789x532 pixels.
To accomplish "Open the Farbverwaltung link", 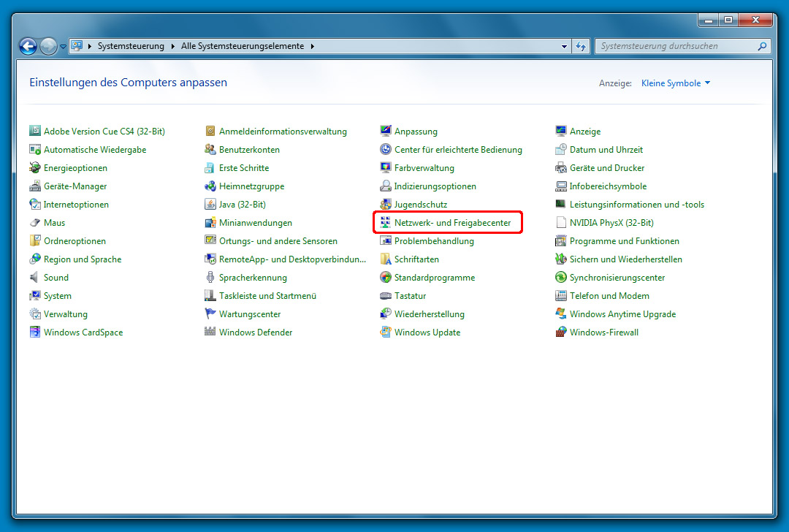I will click(x=424, y=168).
